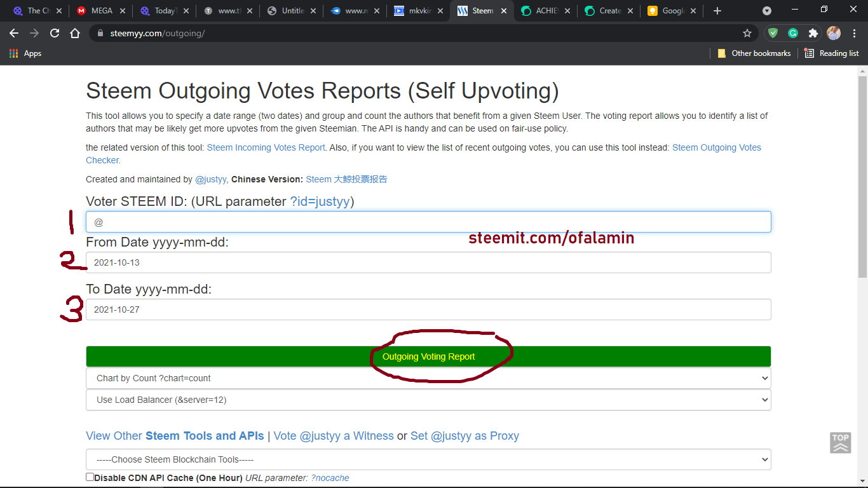868x488 pixels.
Task: Click the page vertical scrollbar
Action: point(862,177)
